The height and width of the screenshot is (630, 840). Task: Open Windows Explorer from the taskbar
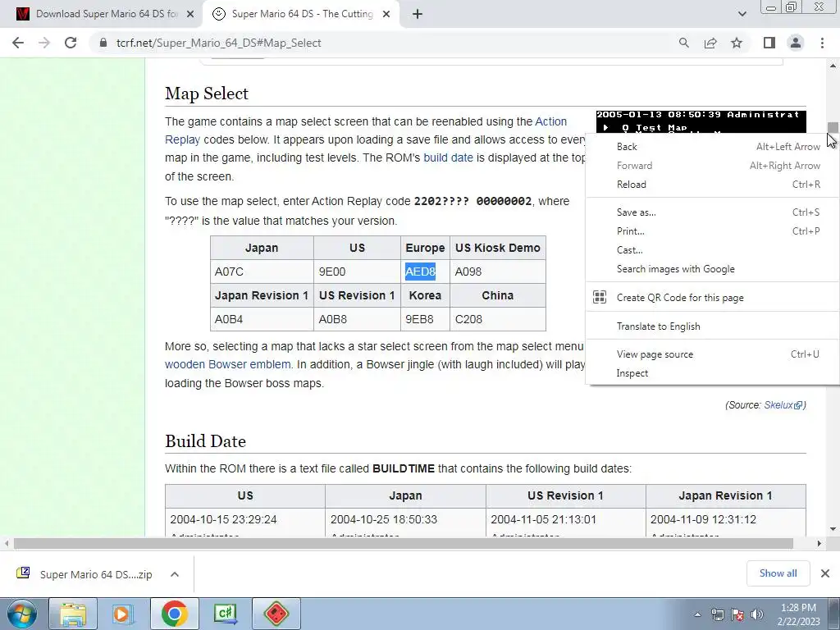coord(73,614)
